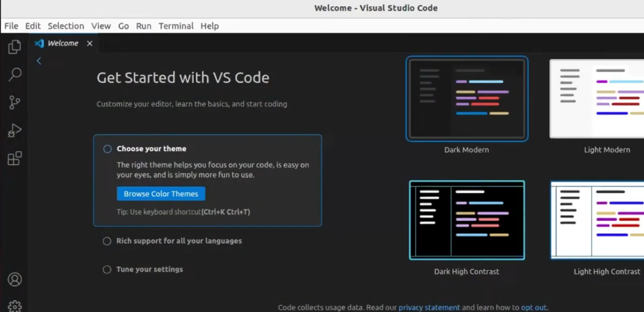
Task: Click the Browse Color Themes button
Action: coord(161,194)
